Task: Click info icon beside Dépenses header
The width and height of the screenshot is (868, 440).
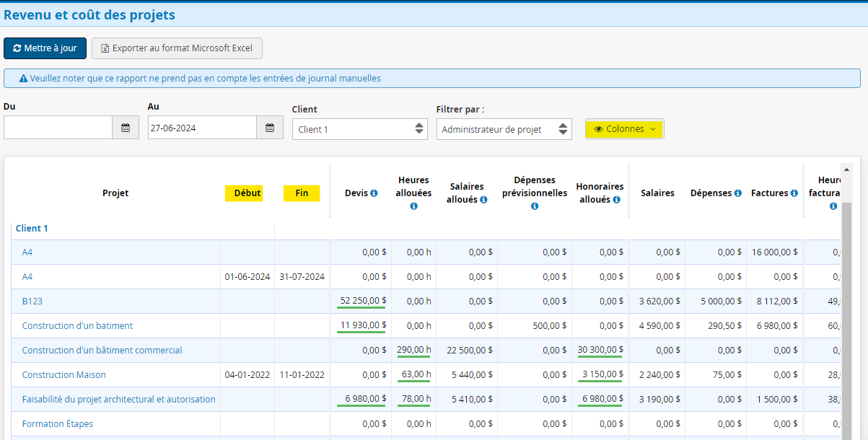Action: (738, 193)
